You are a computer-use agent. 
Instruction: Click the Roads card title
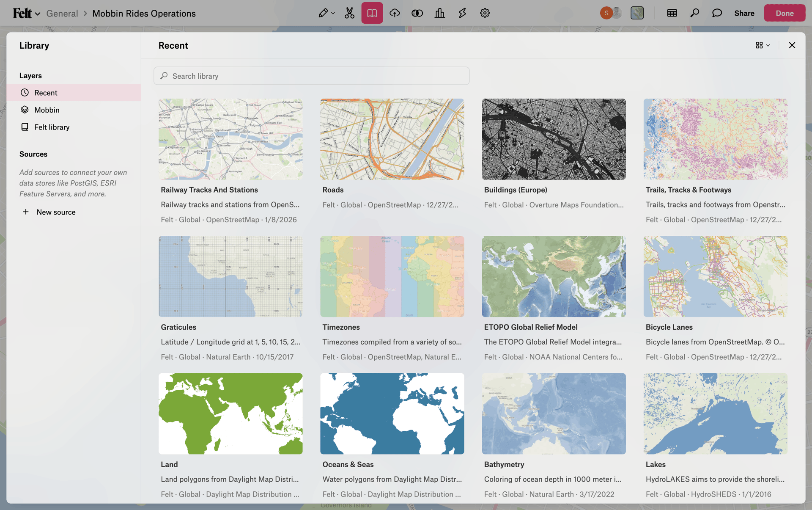333,190
